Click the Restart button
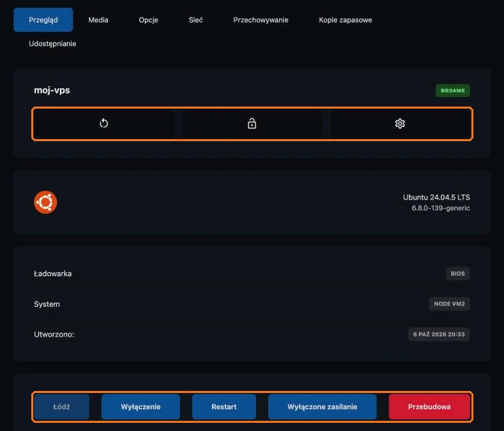Screen dimensions: 504x431 coord(224,407)
